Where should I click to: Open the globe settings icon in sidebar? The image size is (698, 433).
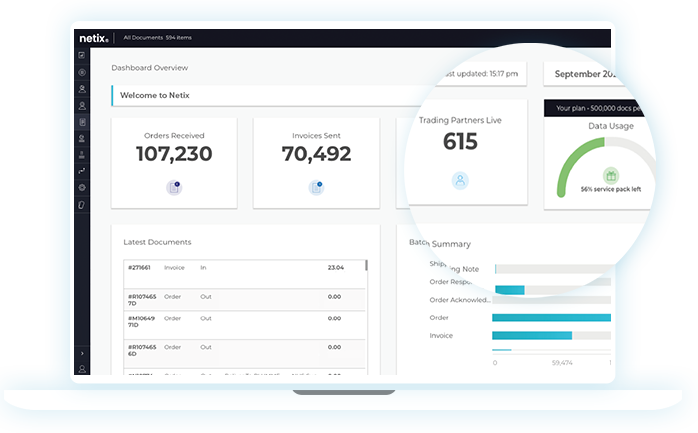[82, 187]
